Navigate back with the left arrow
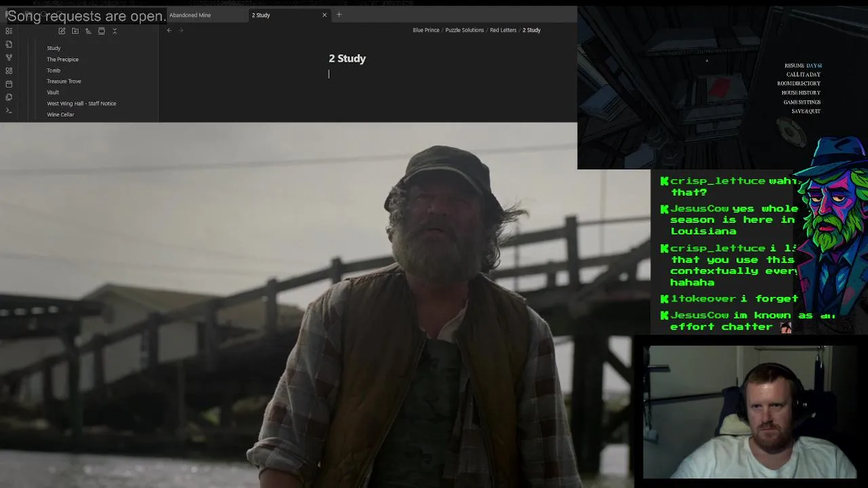868x488 pixels. [170, 30]
